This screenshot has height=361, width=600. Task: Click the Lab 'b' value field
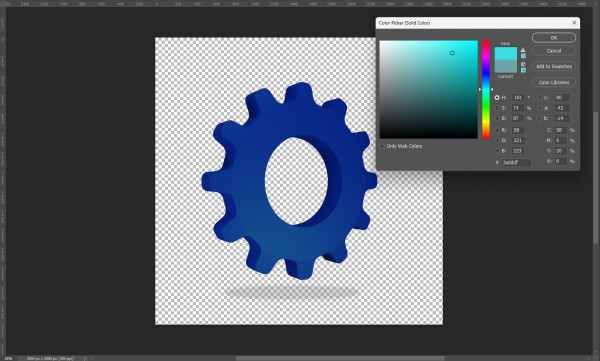(562, 118)
